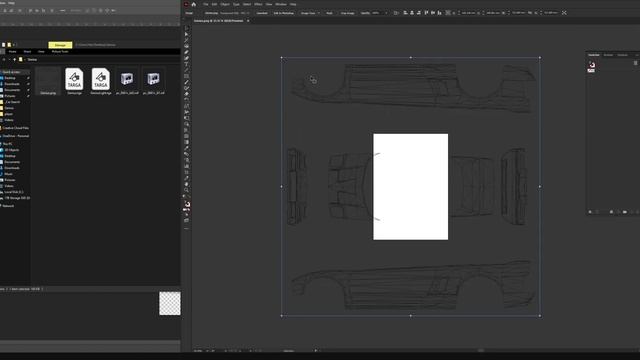Select the Line Segment tool
The width and height of the screenshot is (640, 360).
[x=187, y=70]
